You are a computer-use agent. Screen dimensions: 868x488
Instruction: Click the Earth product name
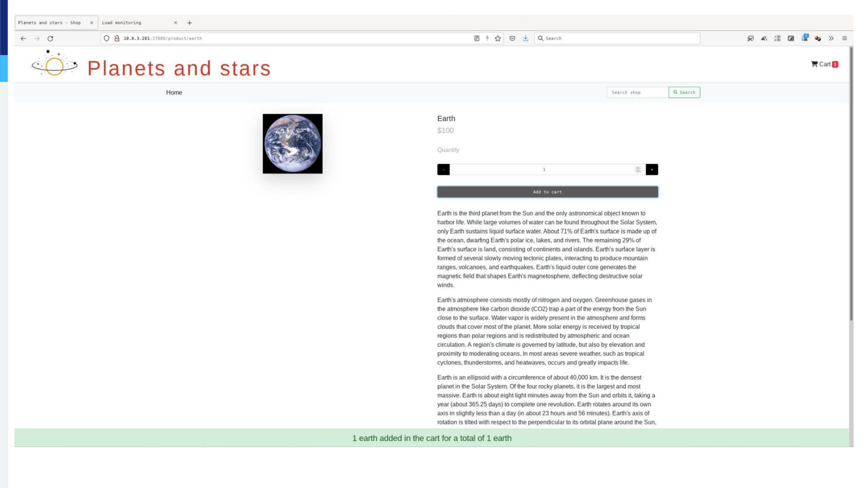click(x=446, y=119)
